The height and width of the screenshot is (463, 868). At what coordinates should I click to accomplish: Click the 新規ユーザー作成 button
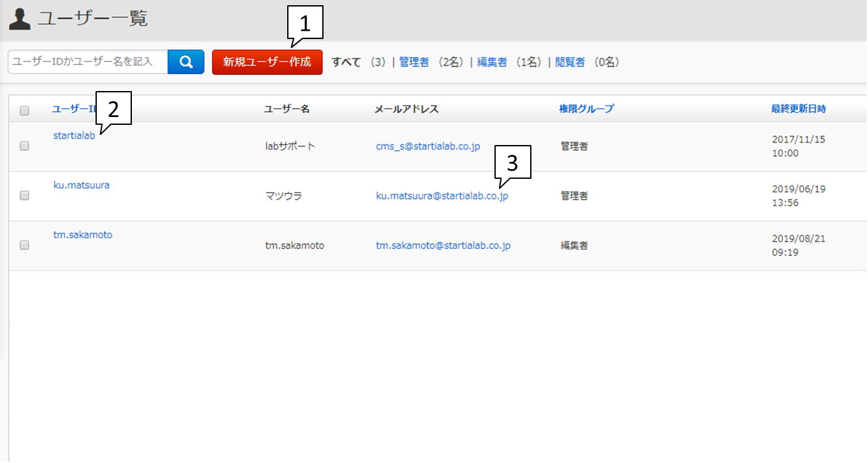coord(267,62)
